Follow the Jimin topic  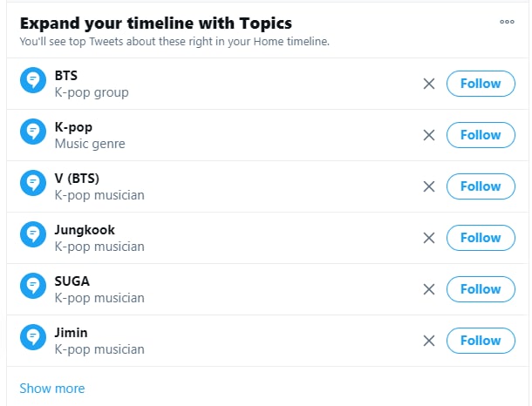tap(481, 341)
